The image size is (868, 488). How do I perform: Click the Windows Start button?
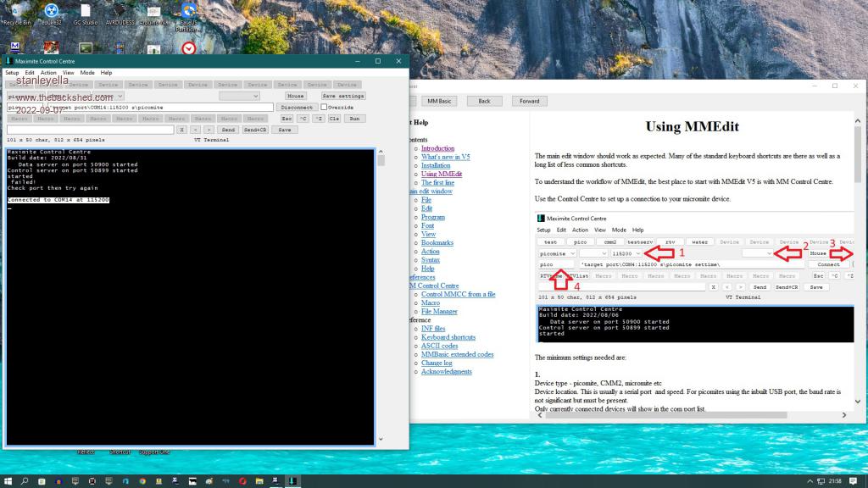[x=7, y=481]
